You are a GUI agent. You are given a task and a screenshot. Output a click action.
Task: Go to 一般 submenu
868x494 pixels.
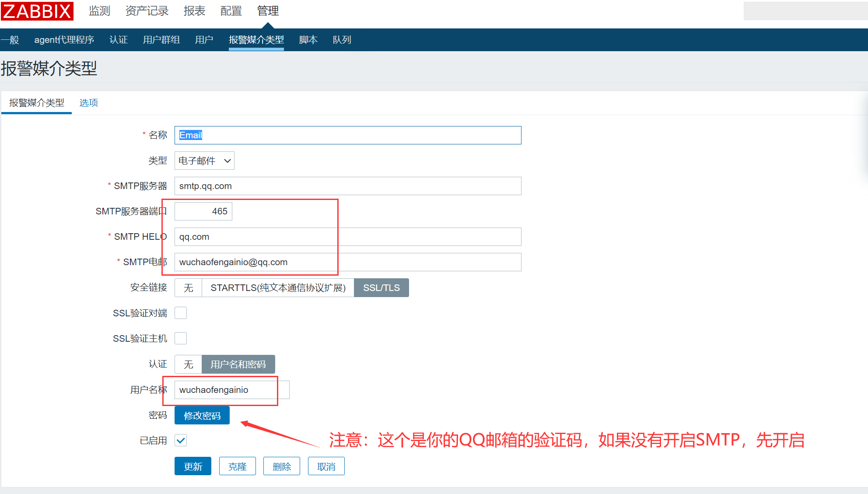pos(10,40)
